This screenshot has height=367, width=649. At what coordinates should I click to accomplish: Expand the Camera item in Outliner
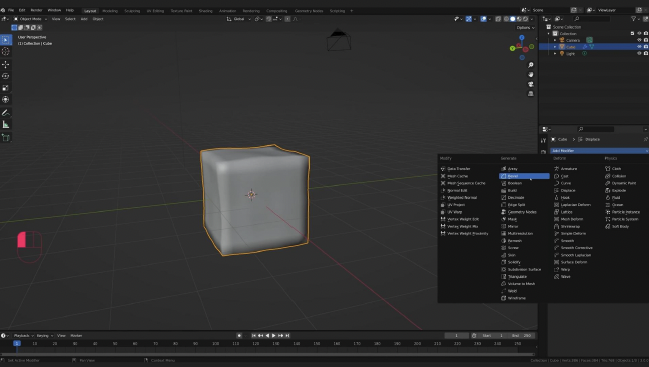coord(555,40)
